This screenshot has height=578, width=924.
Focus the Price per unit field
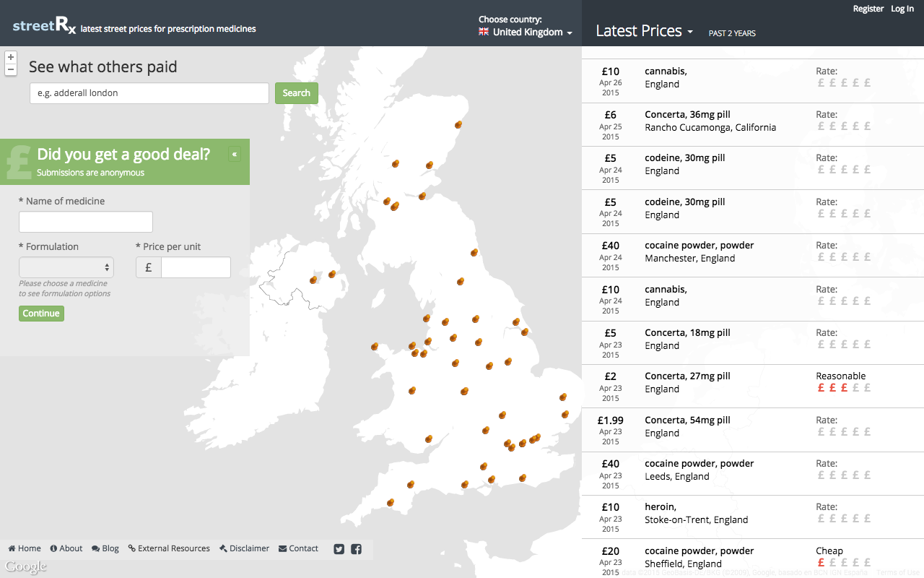click(x=196, y=267)
